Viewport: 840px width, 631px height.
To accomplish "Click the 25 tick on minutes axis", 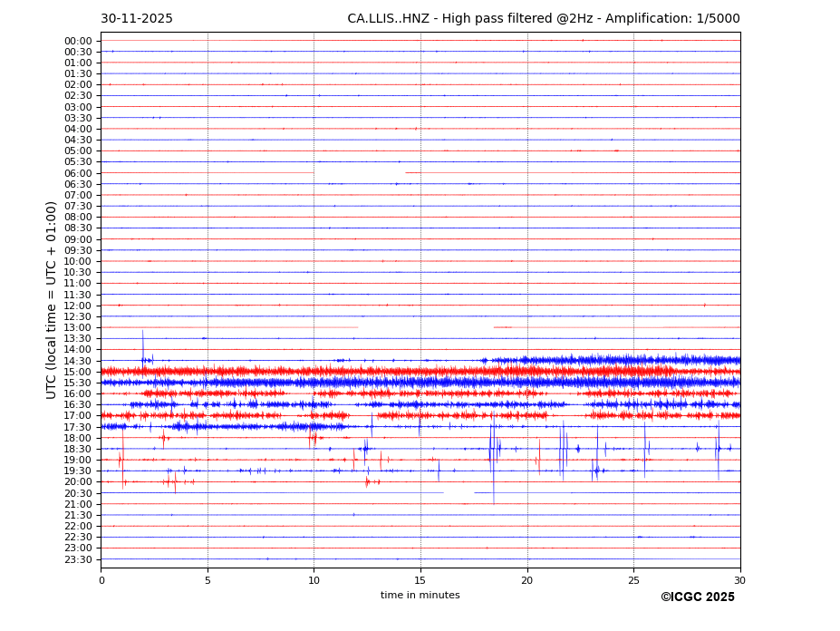I will 633,580.
